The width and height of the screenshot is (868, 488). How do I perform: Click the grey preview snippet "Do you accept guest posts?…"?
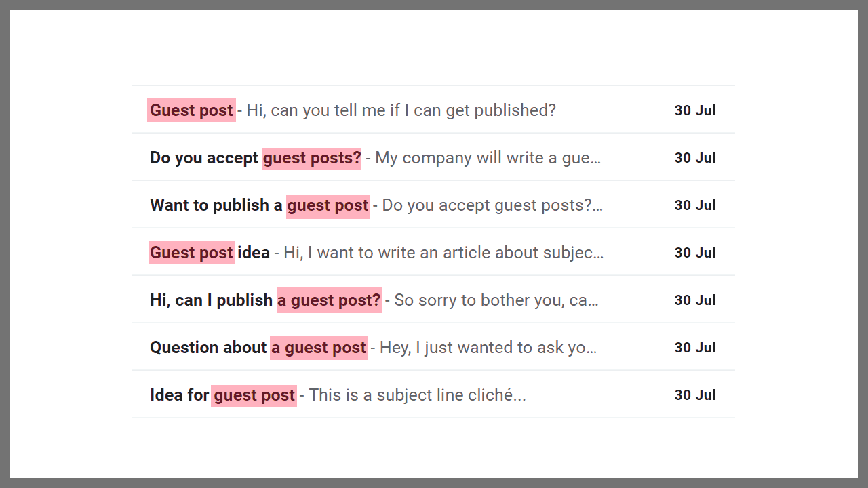click(x=492, y=205)
